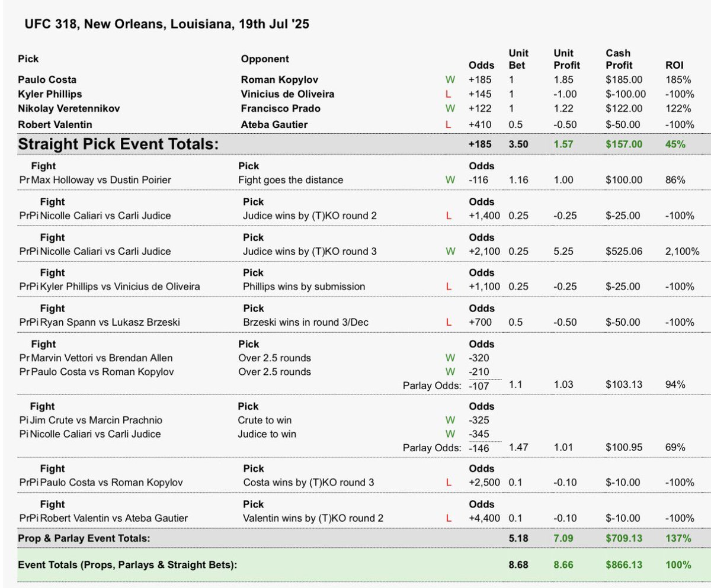This screenshot has height=588, width=711.
Task: Click the Event Totals (Props, Parlays & Straight Bets) label
Action: point(127,565)
